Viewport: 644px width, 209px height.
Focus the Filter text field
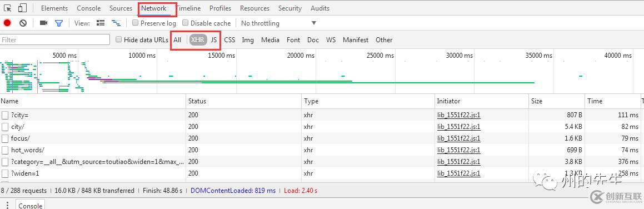[x=55, y=40]
